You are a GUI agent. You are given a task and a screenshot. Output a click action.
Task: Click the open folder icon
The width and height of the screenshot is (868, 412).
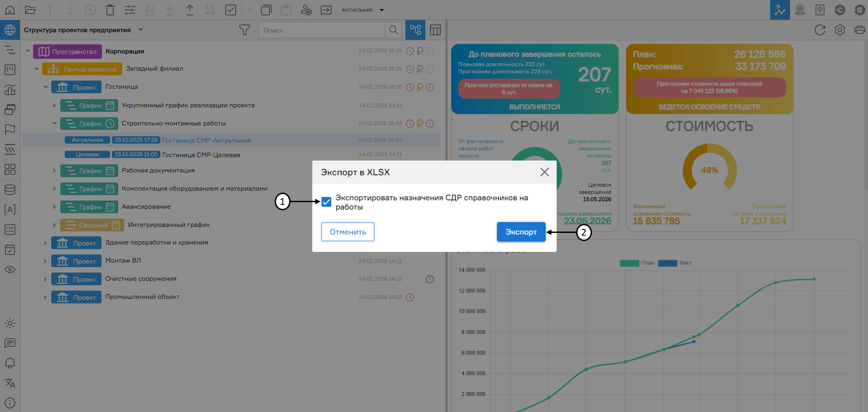point(30,9)
